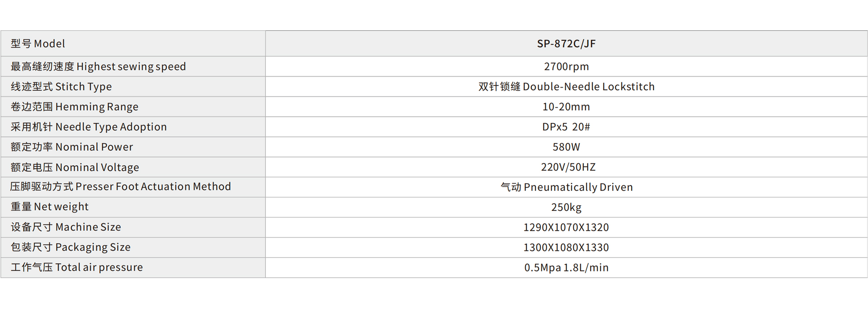Viewport: 868px width, 312px height.
Task: Select the SP-872C/JF model value
Action: pyautogui.click(x=566, y=44)
